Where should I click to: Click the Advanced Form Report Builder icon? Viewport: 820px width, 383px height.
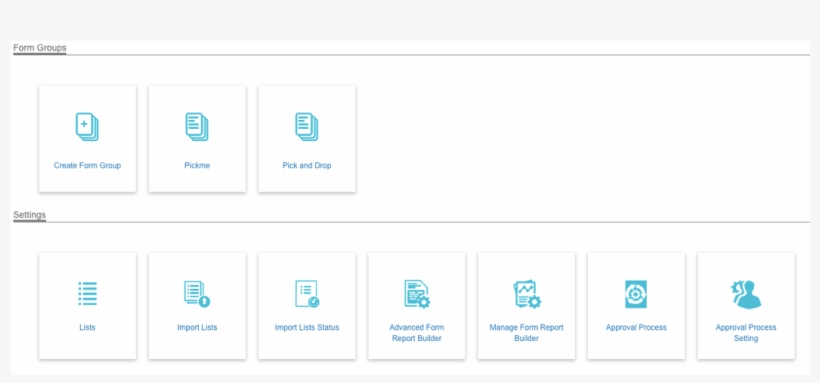tap(417, 294)
